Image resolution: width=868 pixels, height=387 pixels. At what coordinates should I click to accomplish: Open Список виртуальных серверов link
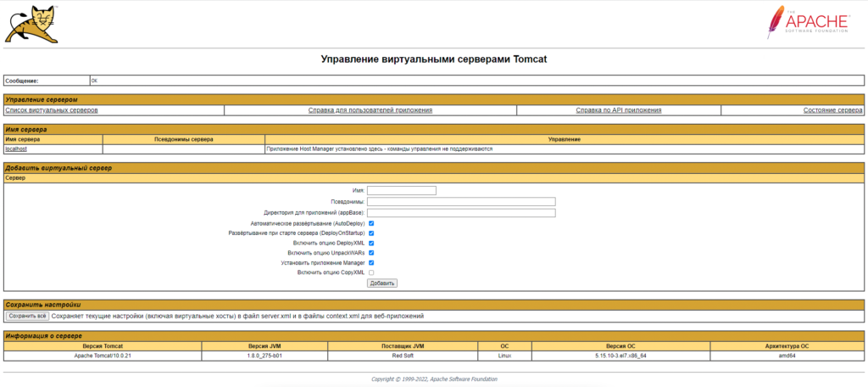(x=52, y=110)
